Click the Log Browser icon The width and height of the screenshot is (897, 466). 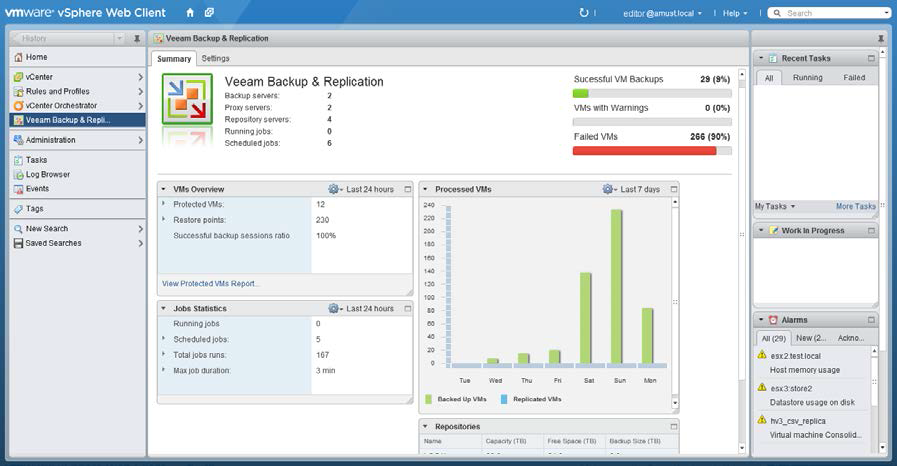point(18,174)
